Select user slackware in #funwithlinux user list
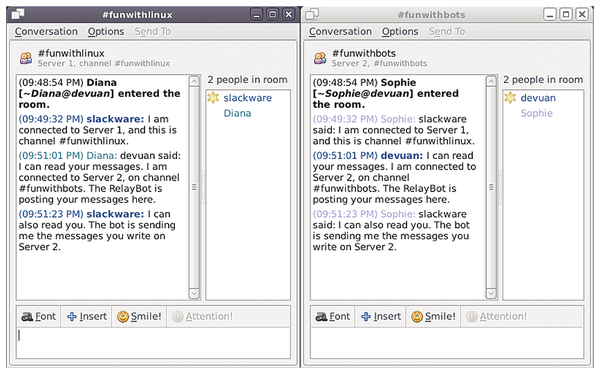The height and width of the screenshot is (374, 600). pyautogui.click(x=248, y=98)
